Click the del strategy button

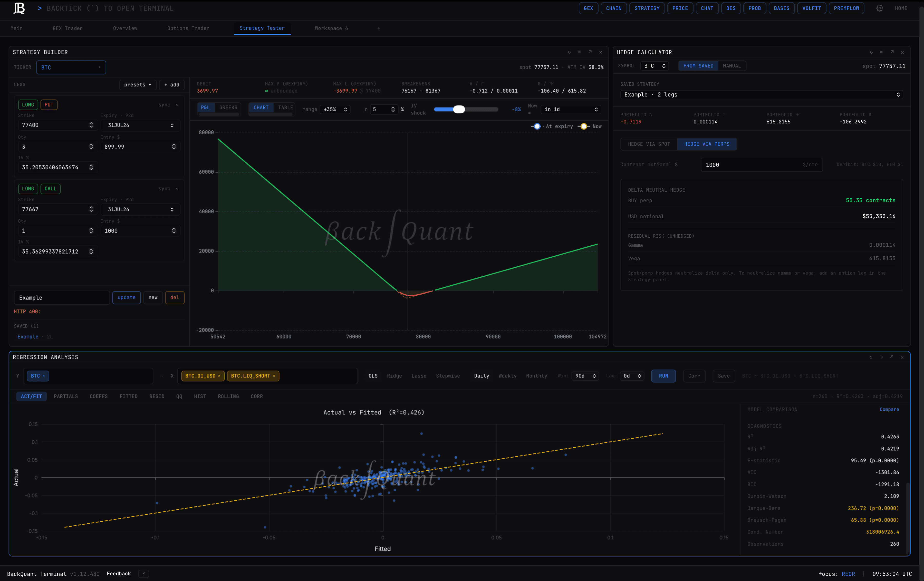pyautogui.click(x=175, y=297)
